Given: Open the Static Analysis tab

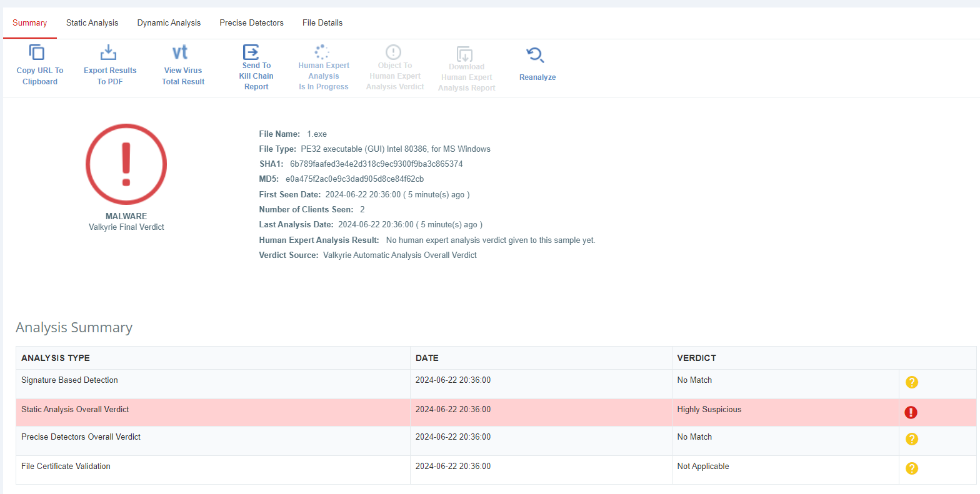Looking at the screenshot, I should 92,23.
